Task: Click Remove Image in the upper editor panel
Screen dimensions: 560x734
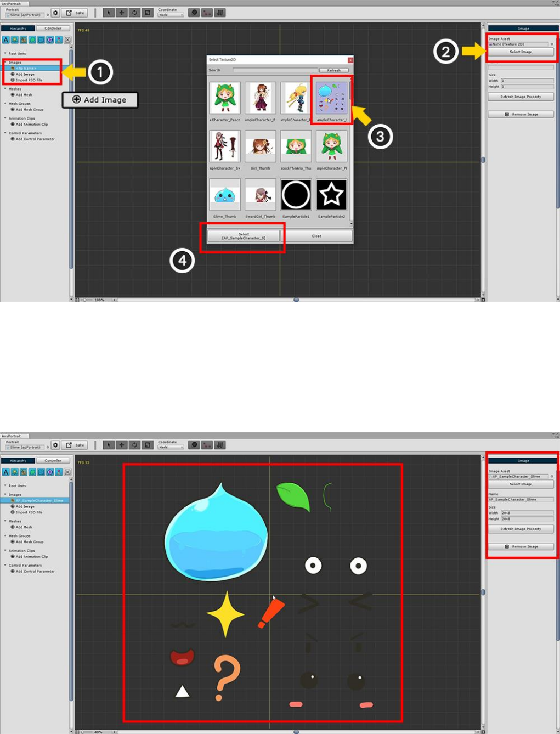Action: point(521,115)
